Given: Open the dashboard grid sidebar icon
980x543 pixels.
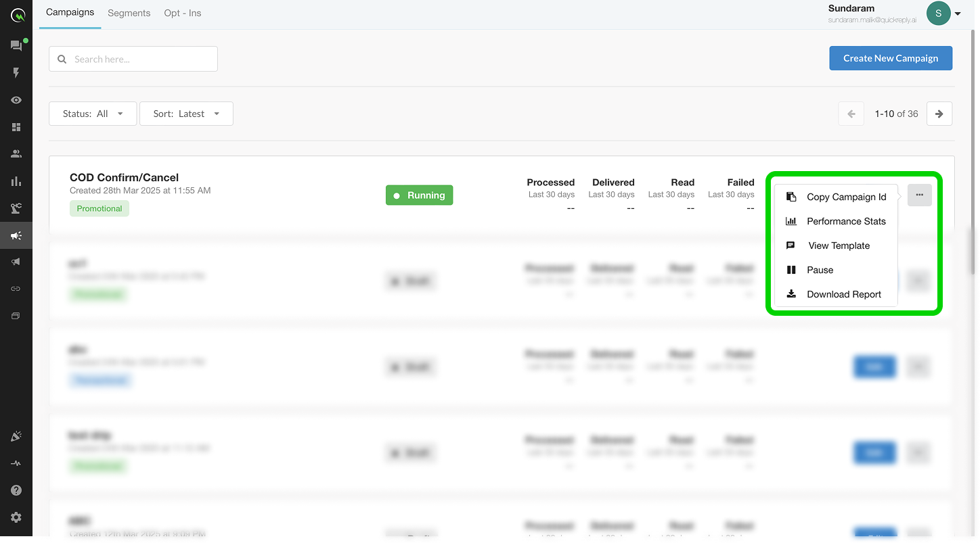Looking at the screenshot, I should (x=16, y=127).
